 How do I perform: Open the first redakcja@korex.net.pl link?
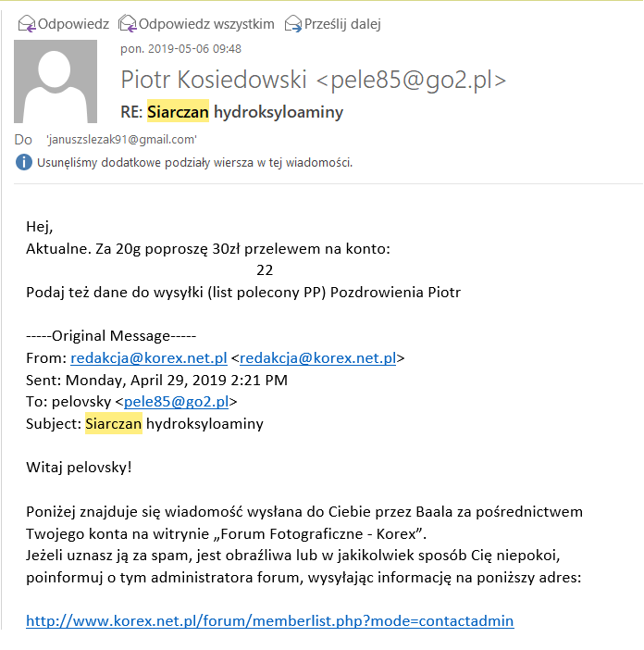coord(149,357)
